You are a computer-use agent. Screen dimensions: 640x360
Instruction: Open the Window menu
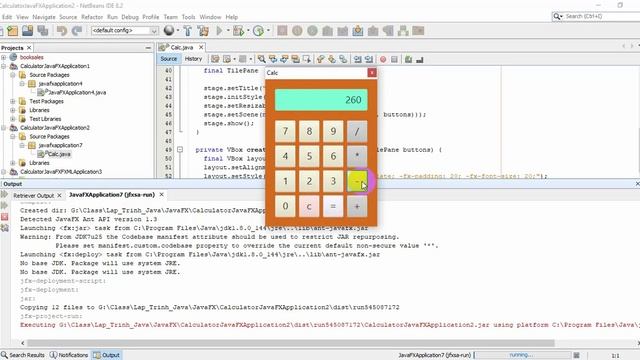tap(210, 17)
